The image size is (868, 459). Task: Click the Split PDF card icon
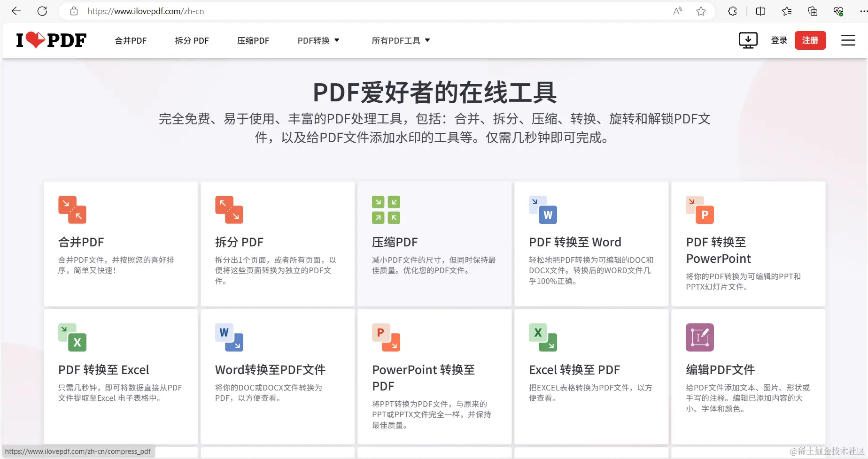pos(229,210)
